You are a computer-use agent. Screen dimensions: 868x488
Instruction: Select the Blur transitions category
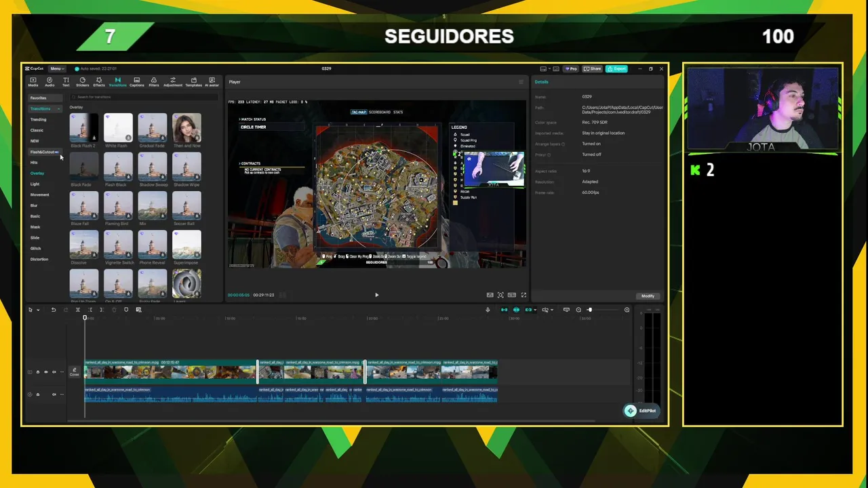point(34,205)
